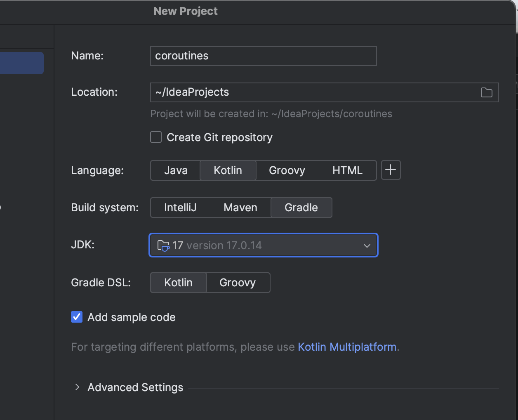518x420 pixels.
Task: Select Java as the language
Action: pos(176,170)
